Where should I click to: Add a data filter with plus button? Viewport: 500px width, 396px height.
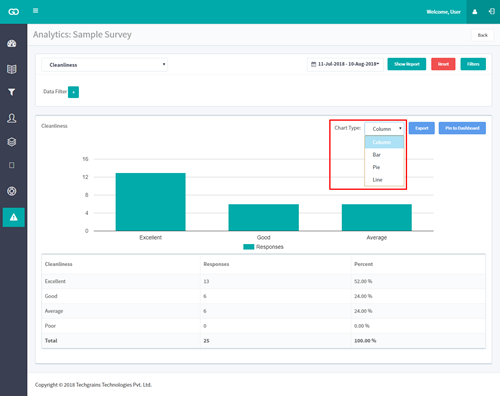click(x=73, y=92)
